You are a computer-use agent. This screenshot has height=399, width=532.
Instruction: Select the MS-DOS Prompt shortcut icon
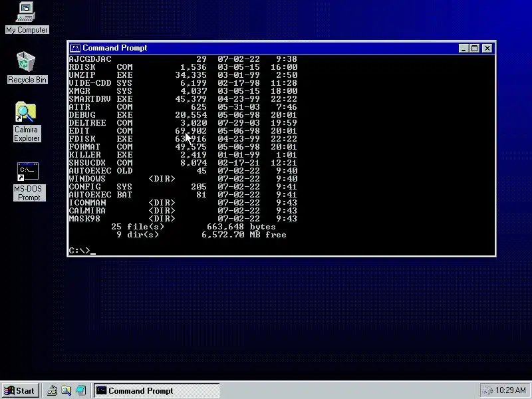29,182
